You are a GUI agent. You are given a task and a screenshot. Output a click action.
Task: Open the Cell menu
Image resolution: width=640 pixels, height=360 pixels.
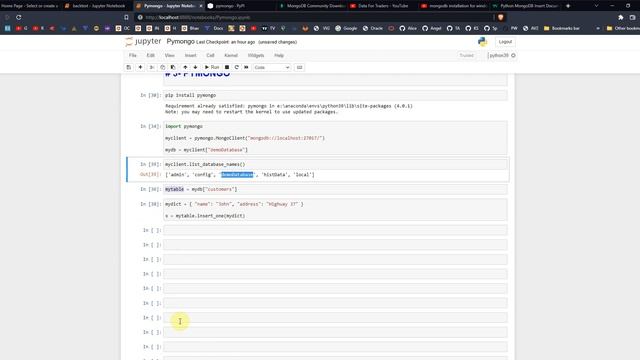click(x=210, y=56)
